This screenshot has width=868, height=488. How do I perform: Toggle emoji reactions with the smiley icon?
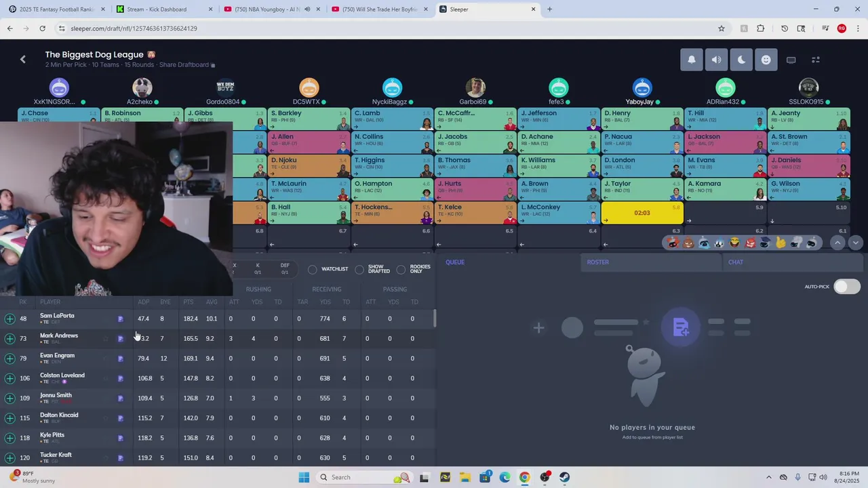coord(766,60)
